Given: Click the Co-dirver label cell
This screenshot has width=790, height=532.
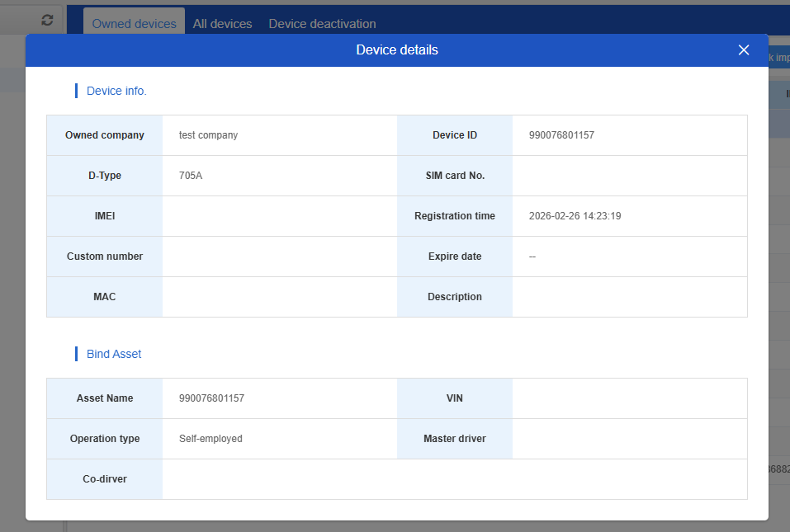Looking at the screenshot, I should 105,479.
